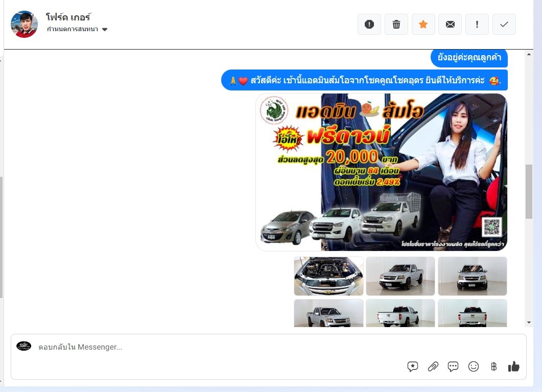This screenshot has height=392, width=542.
Task: Click the 'ยังอยู่ค่ะคุณลูกค้า' message bubble
Action: 469,58
